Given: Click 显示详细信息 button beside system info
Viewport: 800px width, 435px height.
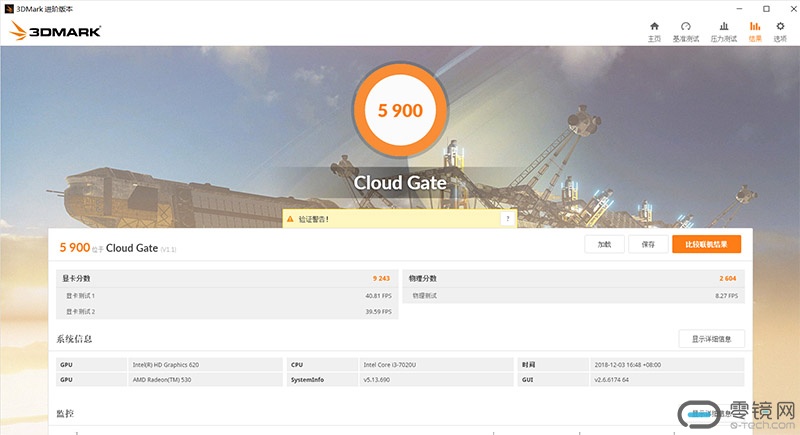Looking at the screenshot, I should click(711, 339).
